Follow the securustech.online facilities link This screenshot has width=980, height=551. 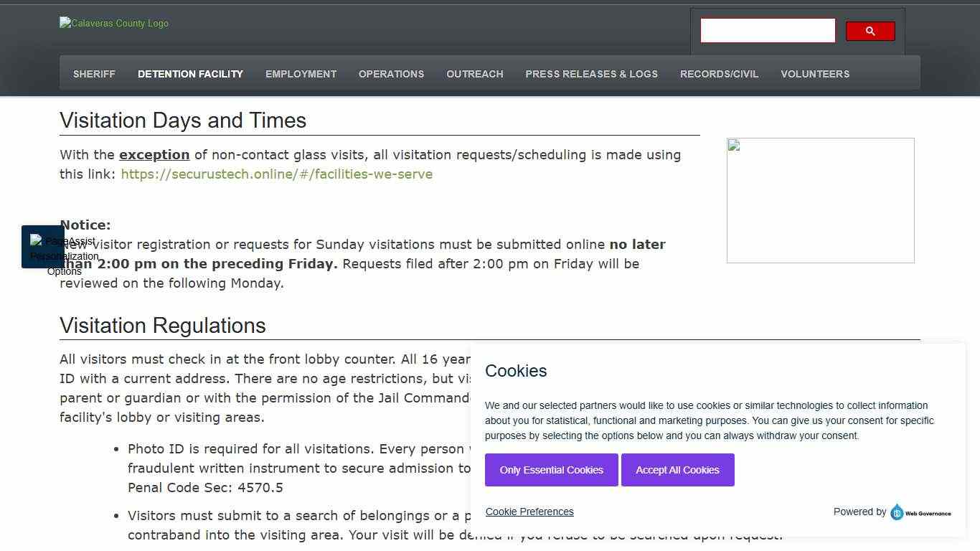(x=276, y=174)
